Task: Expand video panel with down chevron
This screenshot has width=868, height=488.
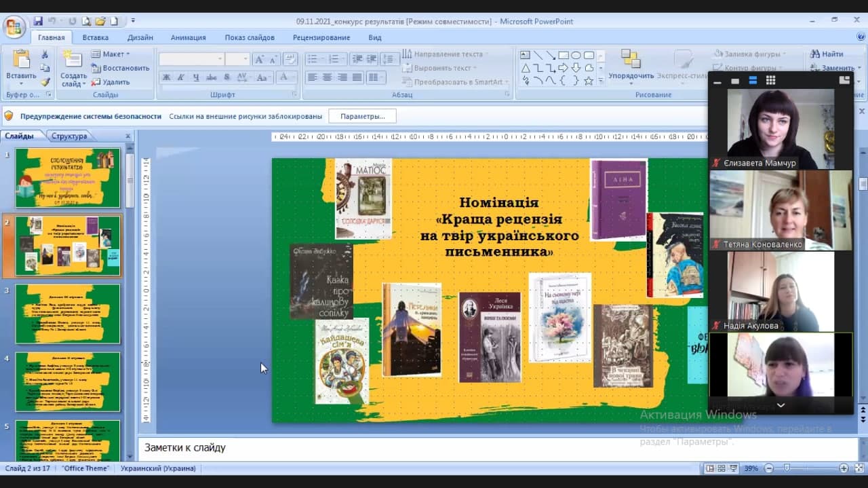Action: click(781, 405)
